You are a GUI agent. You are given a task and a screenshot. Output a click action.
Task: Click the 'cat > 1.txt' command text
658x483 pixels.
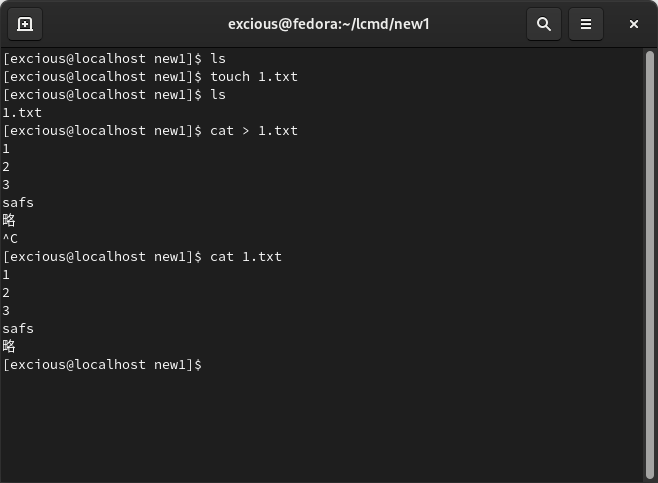[x=254, y=131]
